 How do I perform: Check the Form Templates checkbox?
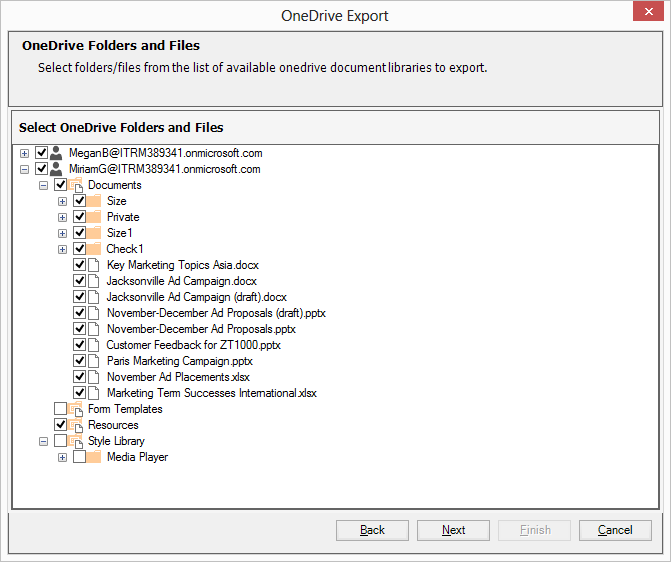(60, 408)
